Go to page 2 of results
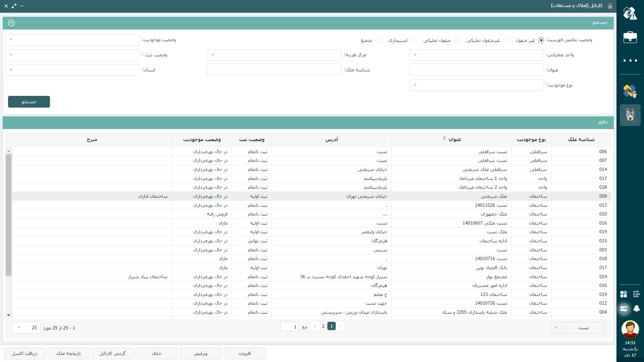This screenshot has width=644, height=362. [x=323, y=326]
